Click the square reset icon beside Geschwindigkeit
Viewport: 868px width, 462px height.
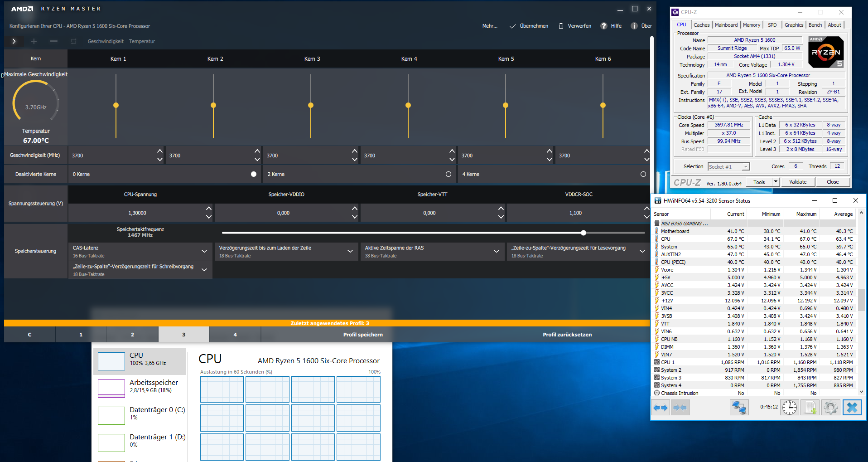click(x=73, y=41)
